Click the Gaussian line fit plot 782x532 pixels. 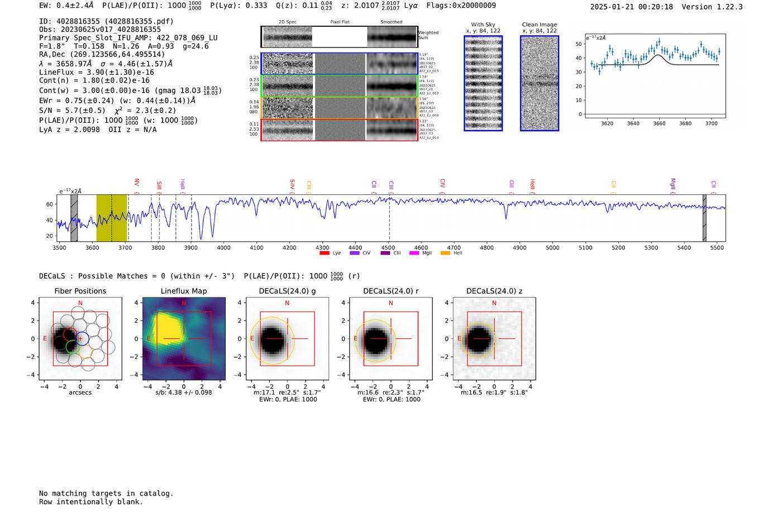(x=655, y=76)
